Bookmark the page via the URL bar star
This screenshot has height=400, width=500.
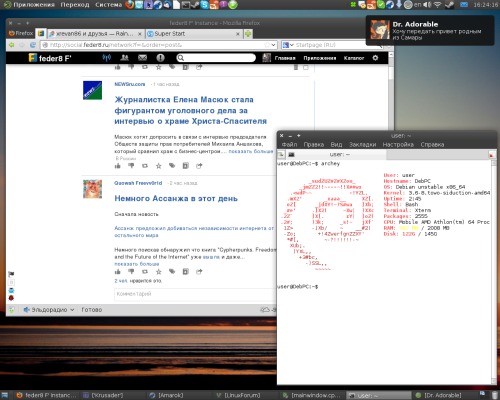pyautogui.click(x=267, y=45)
